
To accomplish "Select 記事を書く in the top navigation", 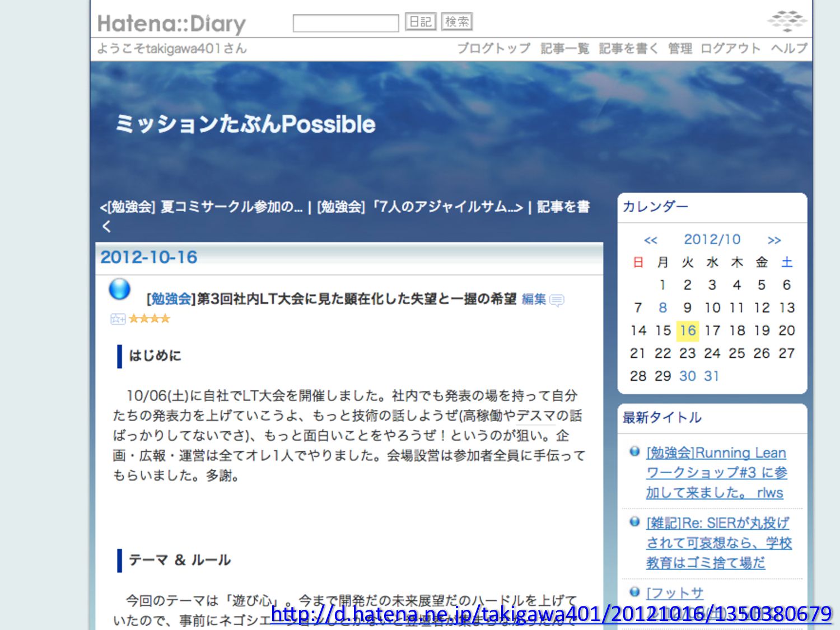I will click(628, 48).
